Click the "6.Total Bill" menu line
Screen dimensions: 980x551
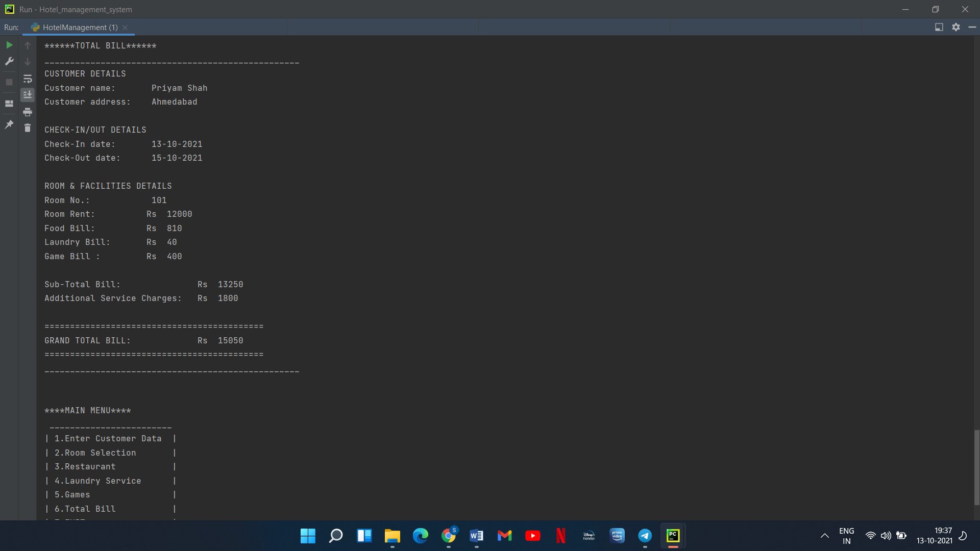pyautogui.click(x=85, y=509)
